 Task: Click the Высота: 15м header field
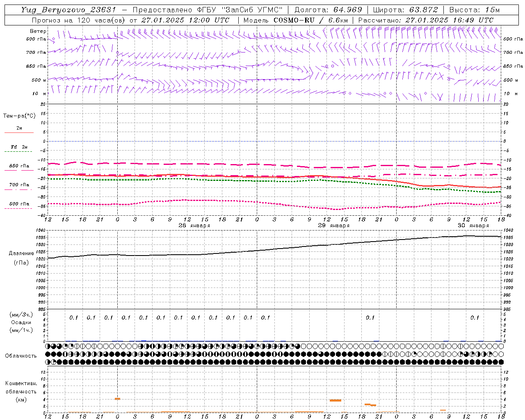475,9
